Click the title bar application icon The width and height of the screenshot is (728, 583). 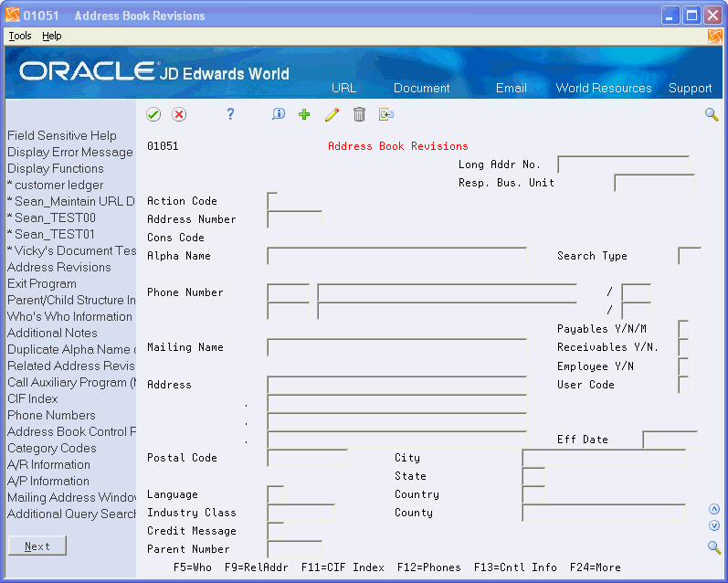coord(13,16)
